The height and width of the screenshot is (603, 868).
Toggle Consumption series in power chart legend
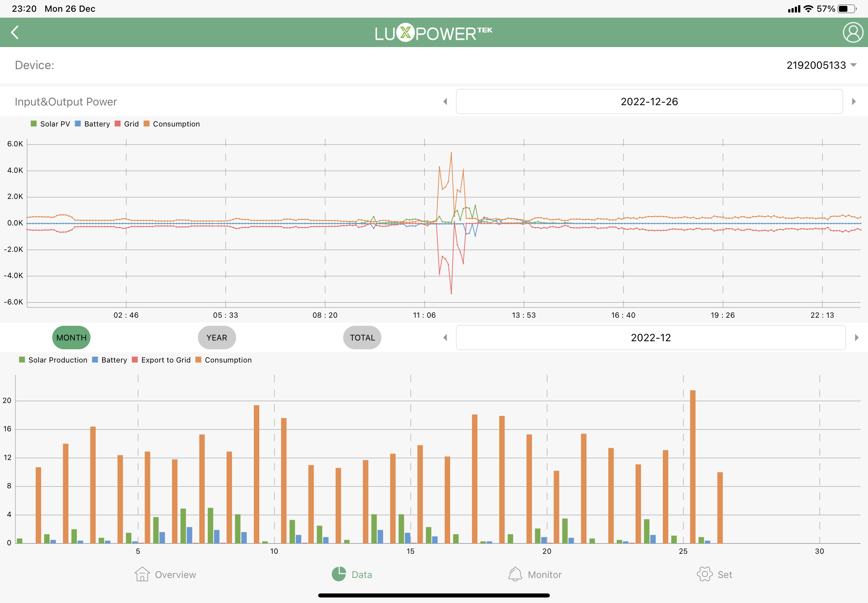tap(171, 124)
